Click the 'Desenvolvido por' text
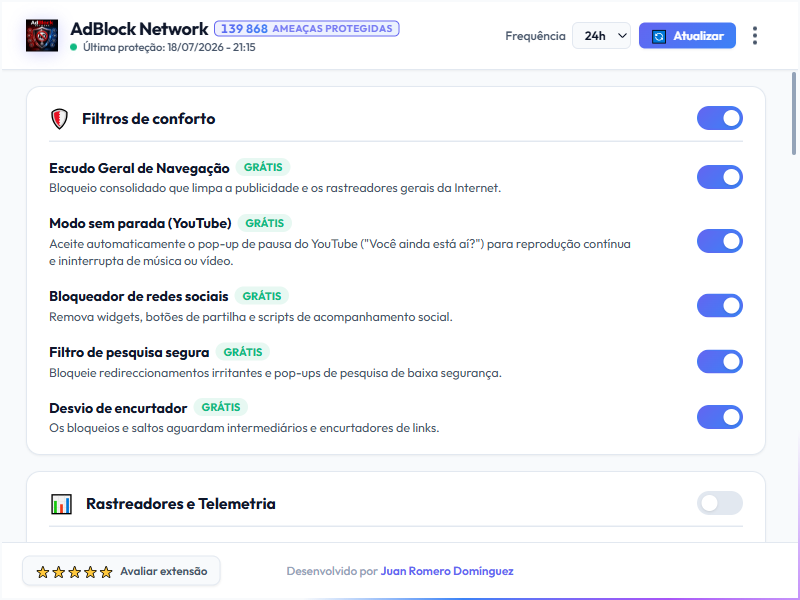 tap(332, 571)
